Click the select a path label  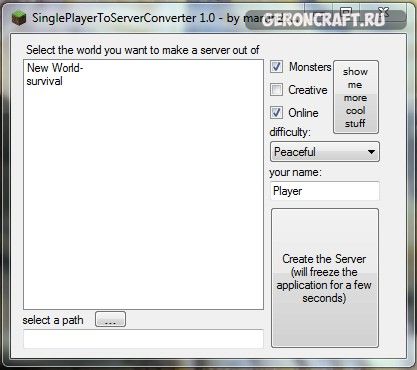click(53, 320)
